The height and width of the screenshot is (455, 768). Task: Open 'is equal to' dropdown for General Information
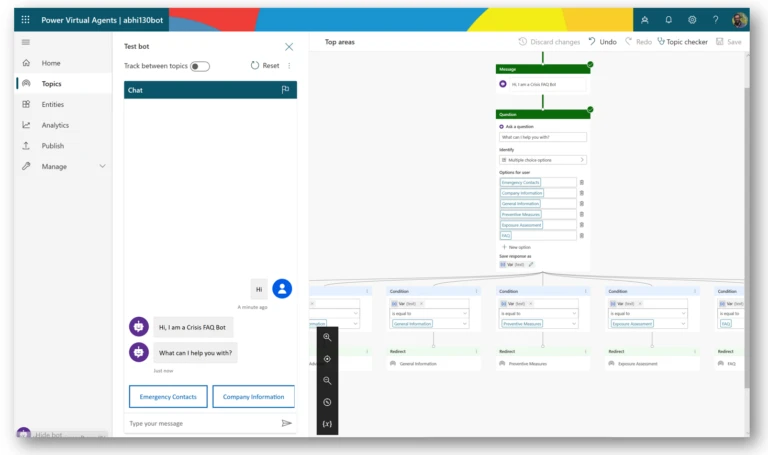430,313
